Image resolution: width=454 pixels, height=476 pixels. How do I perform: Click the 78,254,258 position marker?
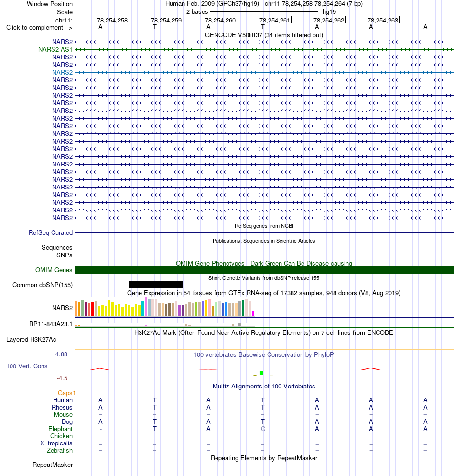pos(113,21)
